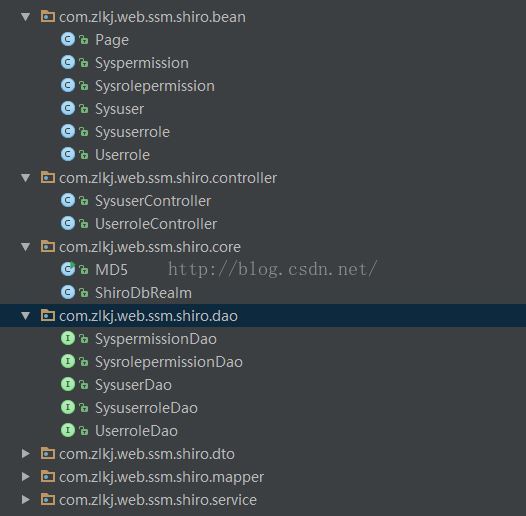The height and width of the screenshot is (516, 526).
Task: Click the shiro.core package folder icon
Action: click(48, 247)
